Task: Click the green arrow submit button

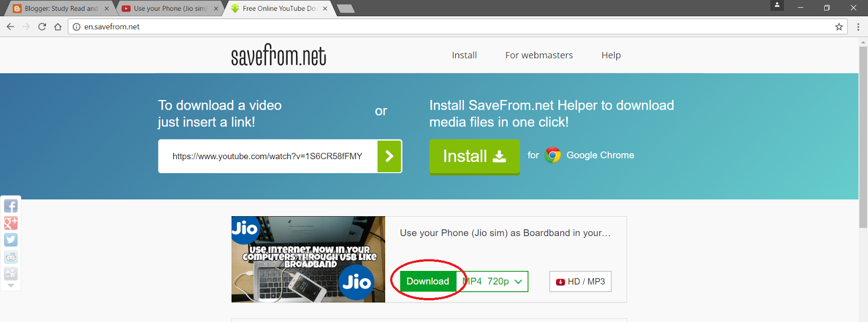Action: click(x=390, y=156)
